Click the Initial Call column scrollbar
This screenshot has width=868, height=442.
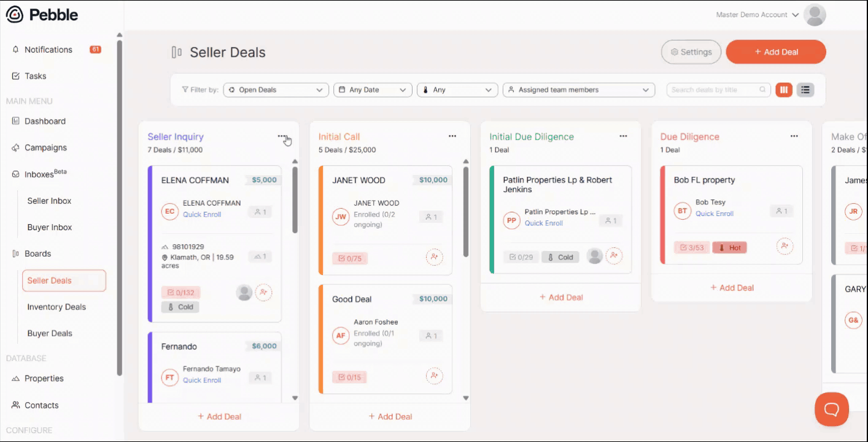tap(466, 212)
